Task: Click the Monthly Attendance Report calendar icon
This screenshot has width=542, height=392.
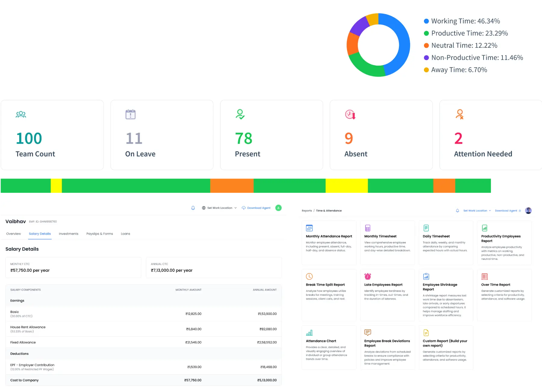Action: tap(310, 228)
